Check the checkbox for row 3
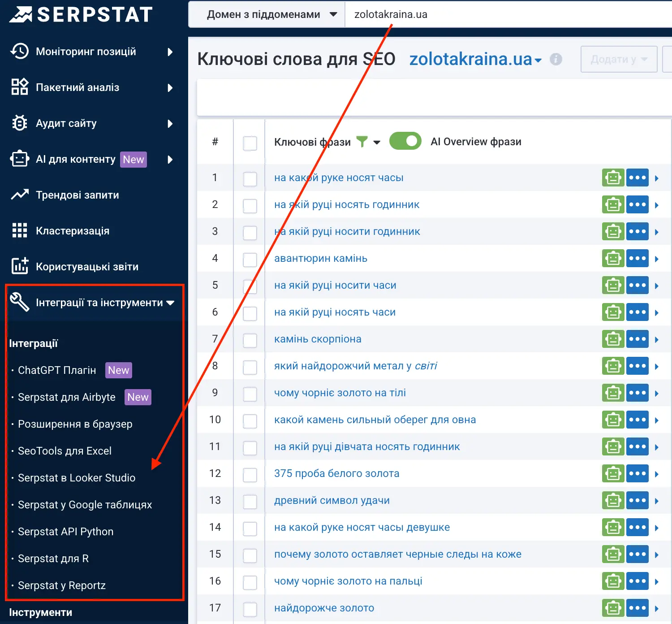672x624 pixels. click(250, 233)
